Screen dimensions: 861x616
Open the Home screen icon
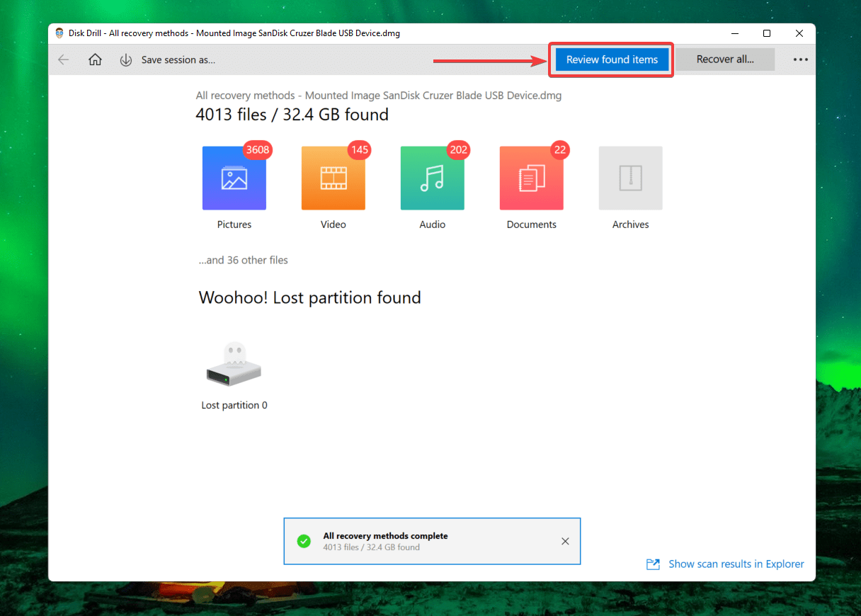pos(95,60)
